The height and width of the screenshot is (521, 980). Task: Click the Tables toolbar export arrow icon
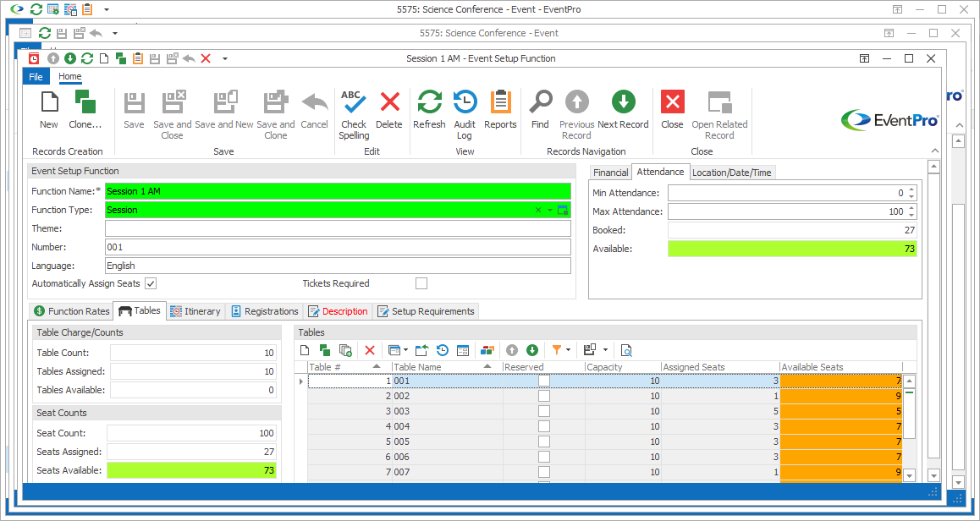(422, 350)
